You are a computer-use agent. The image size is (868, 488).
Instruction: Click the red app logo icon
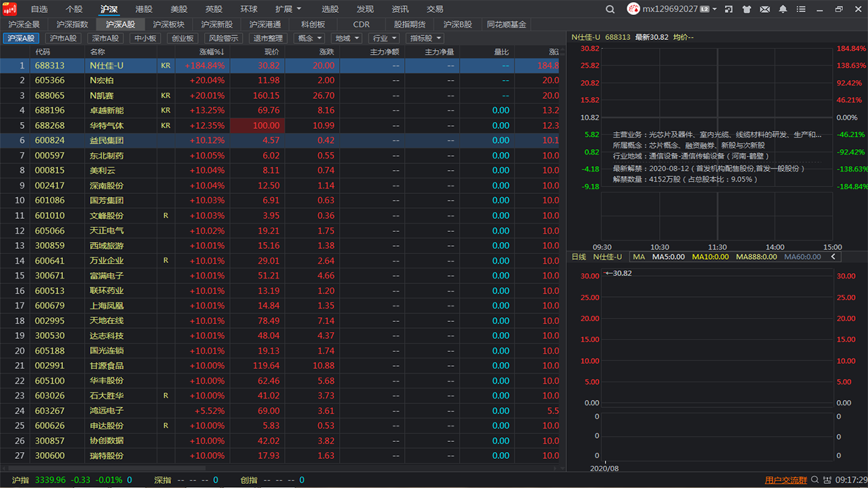click(9, 9)
